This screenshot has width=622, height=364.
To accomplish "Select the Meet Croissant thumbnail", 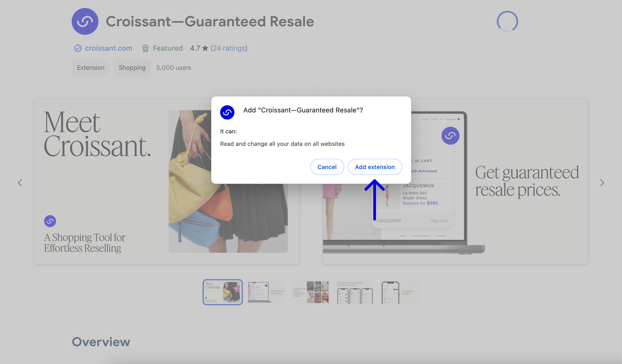I will coord(223,292).
